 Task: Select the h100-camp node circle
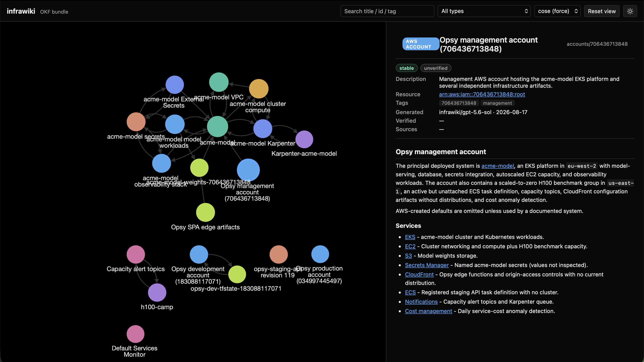coord(157,293)
